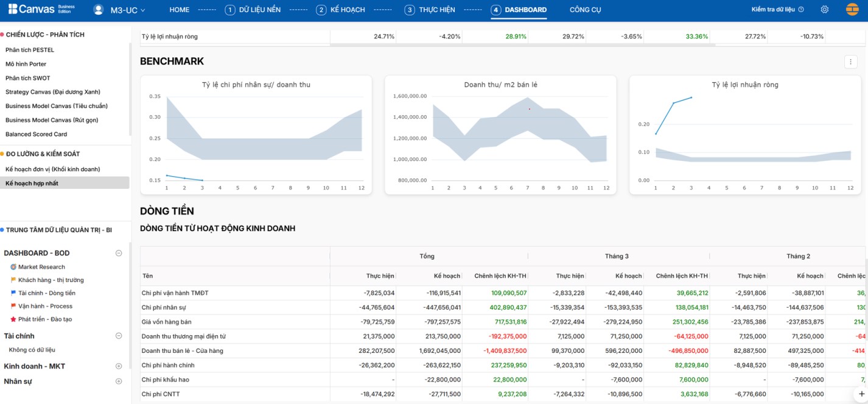The height and width of the screenshot is (404, 868).
Task: Collapse the DASHBOARD - BOD section
Action: 119,253
